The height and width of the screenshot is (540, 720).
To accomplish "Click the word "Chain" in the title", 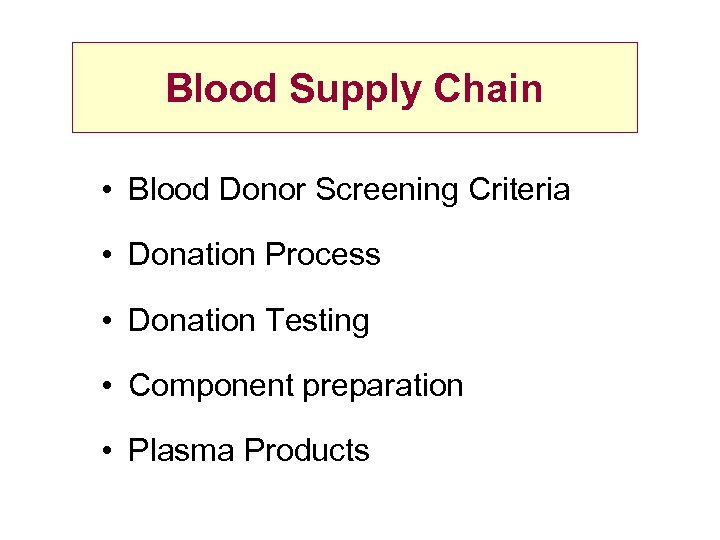I will coord(488,88).
